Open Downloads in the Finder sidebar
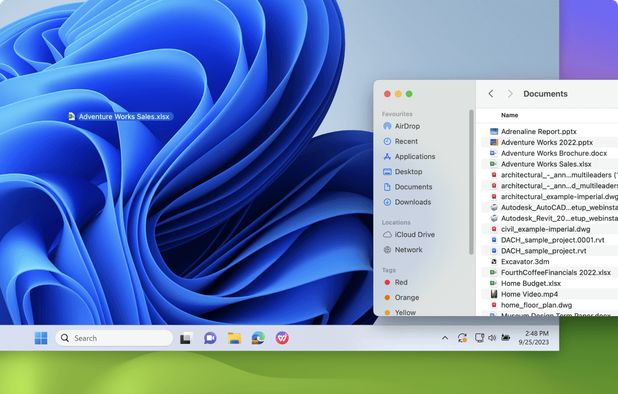618x394 pixels. click(407, 202)
